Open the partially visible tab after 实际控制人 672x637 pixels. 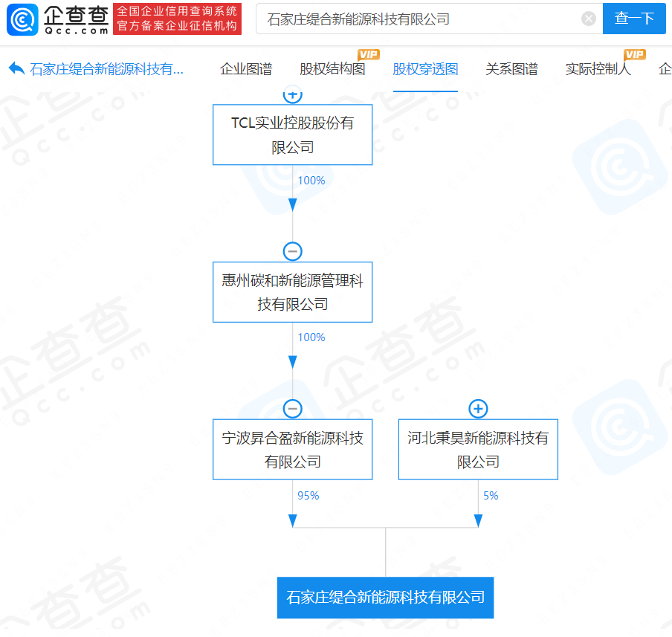click(665, 69)
